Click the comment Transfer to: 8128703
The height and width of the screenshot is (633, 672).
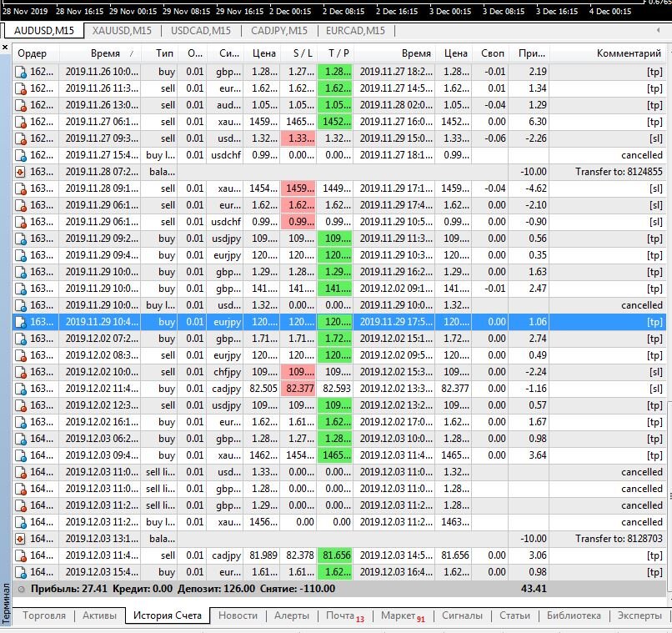point(619,539)
